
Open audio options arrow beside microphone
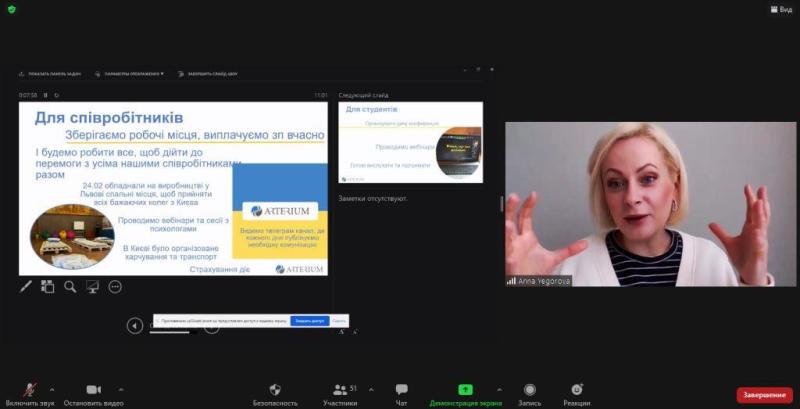click(52, 390)
